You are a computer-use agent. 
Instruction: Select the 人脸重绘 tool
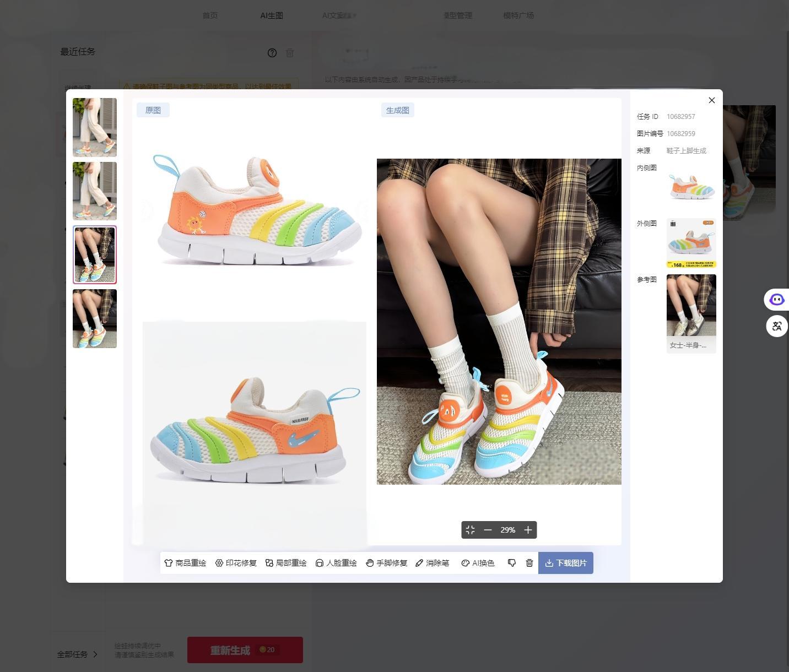[x=336, y=563]
